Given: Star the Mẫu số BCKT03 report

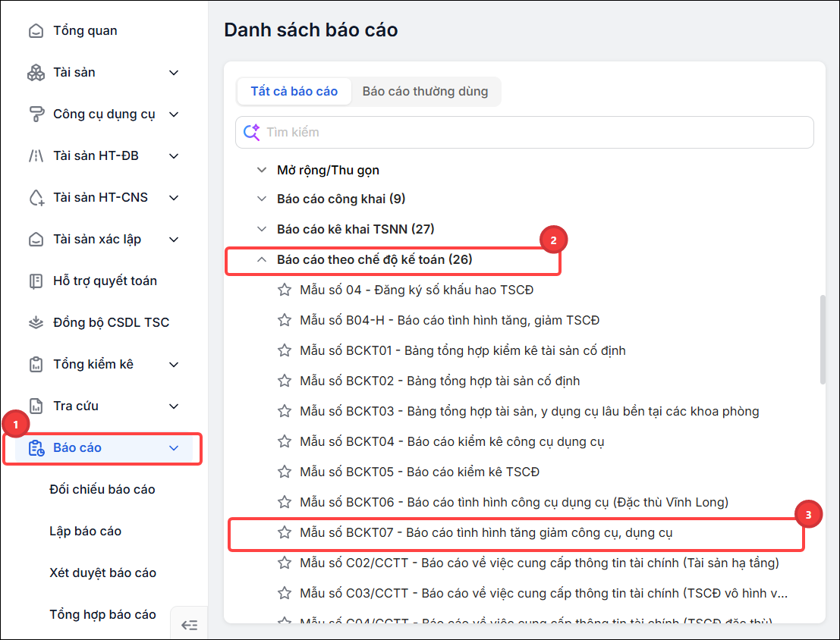Looking at the screenshot, I should [x=285, y=411].
